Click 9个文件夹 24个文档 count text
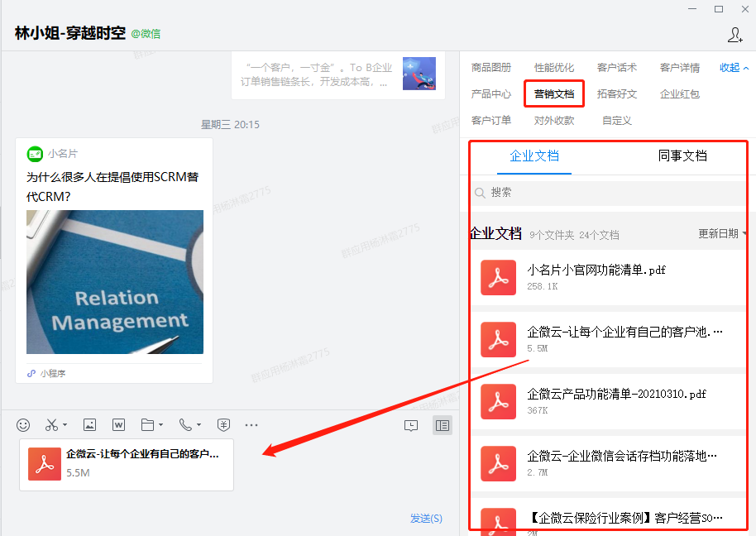The height and width of the screenshot is (536, 756). (x=574, y=235)
